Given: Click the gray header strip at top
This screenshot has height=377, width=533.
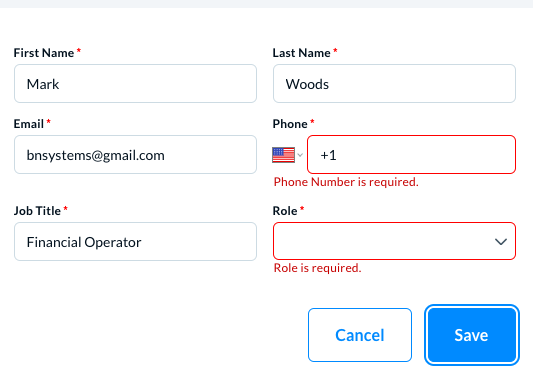Looking at the screenshot, I should coord(266,4).
